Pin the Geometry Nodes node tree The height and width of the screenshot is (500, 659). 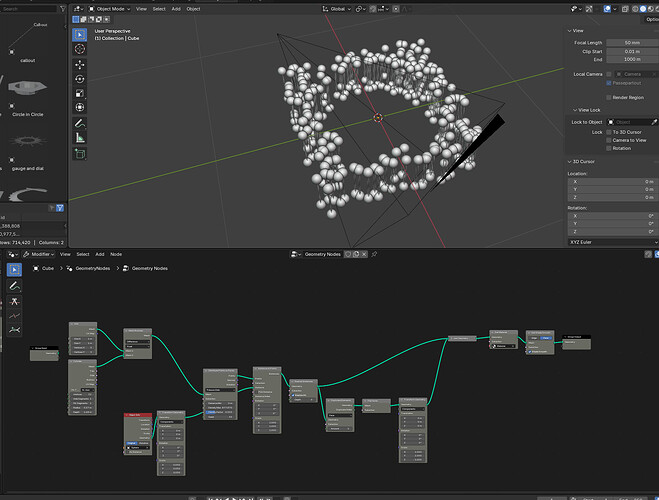374,254
